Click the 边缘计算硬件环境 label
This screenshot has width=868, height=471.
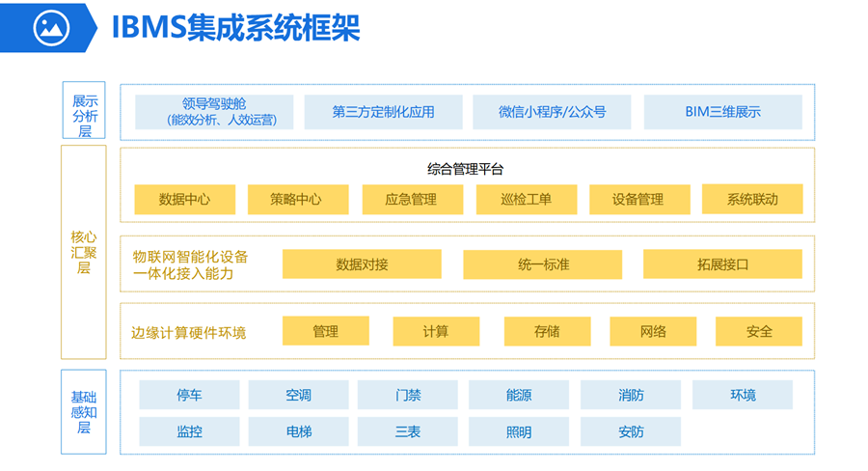188,332
